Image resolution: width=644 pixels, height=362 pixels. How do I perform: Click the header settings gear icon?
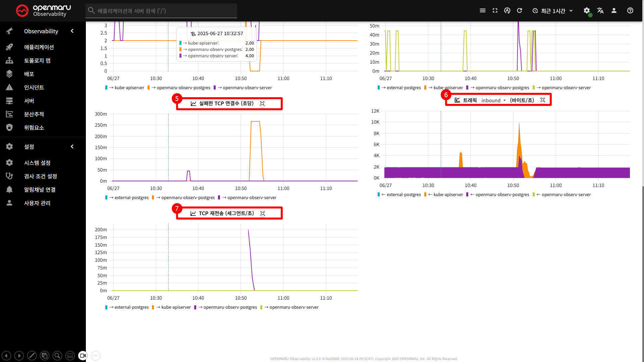click(x=586, y=11)
